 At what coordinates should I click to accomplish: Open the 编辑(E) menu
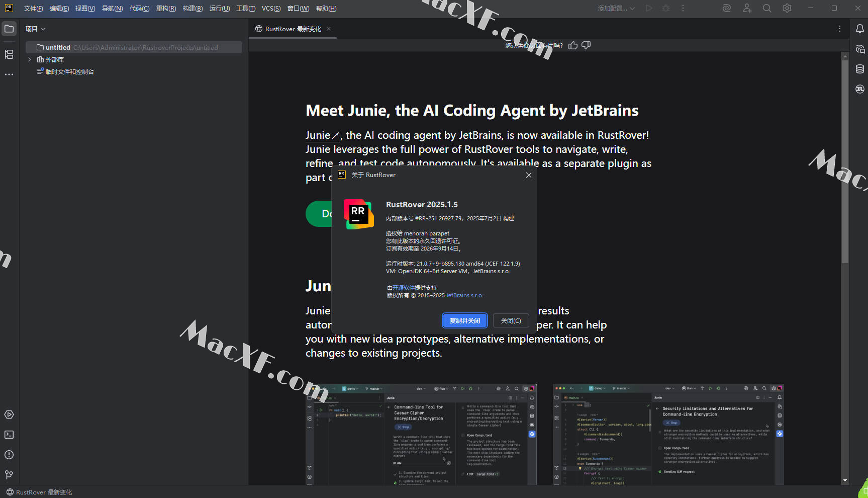coord(59,9)
